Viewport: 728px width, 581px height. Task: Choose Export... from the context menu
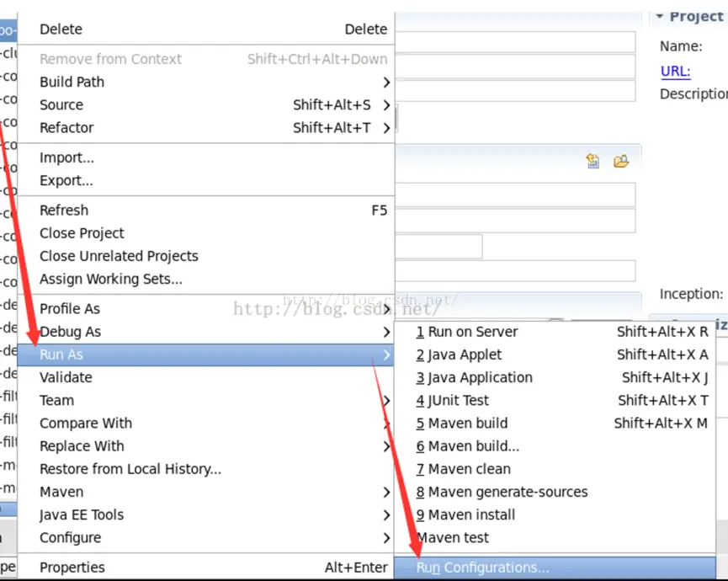(206, 180)
